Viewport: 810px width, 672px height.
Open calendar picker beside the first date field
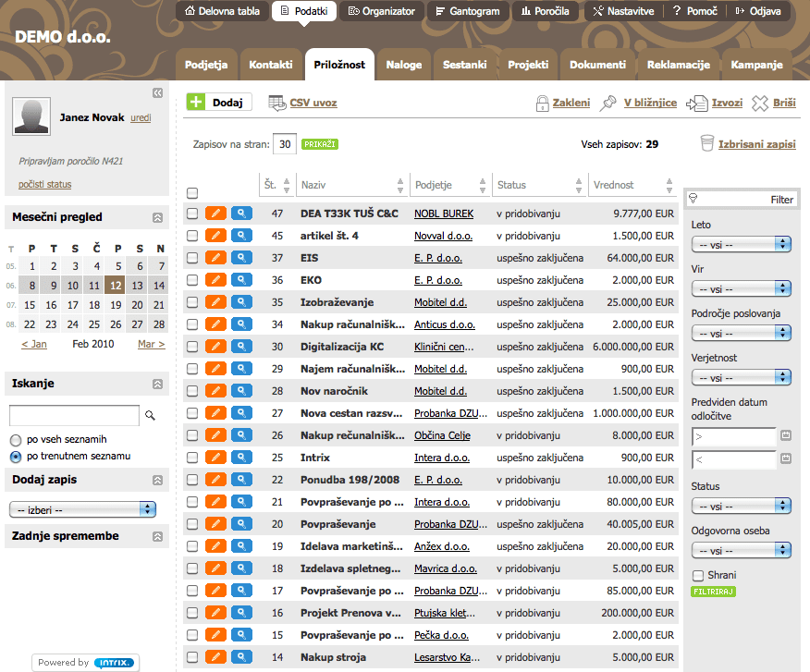(786, 435)
